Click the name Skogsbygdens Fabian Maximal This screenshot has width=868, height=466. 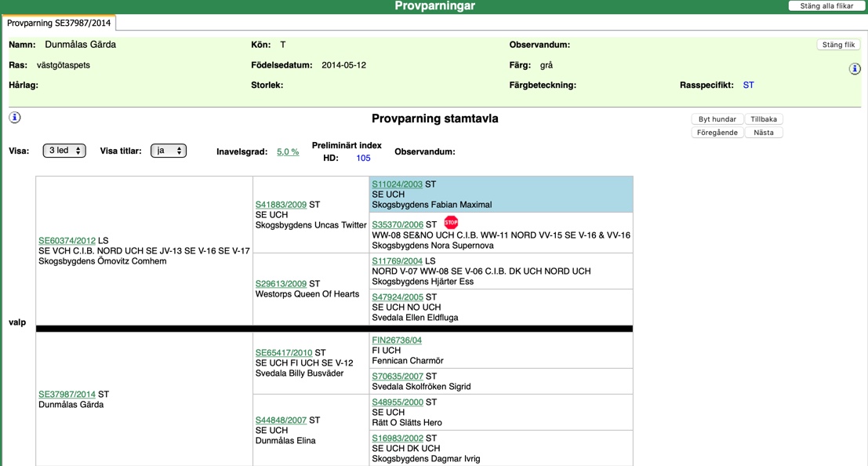(x=432, y=205)
